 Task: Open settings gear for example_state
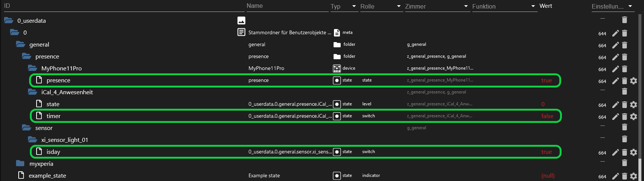click(x=634, y=176)
